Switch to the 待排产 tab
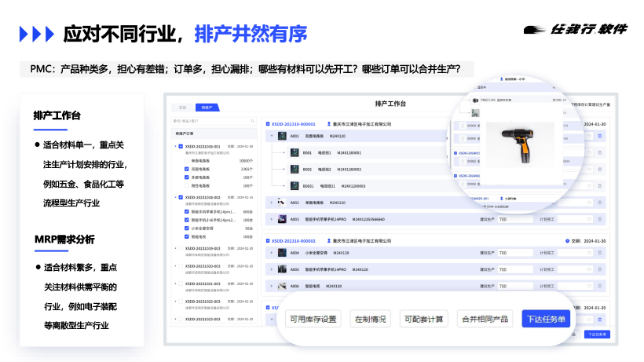This screenshot has width=644, height=362. coord(207,108)
